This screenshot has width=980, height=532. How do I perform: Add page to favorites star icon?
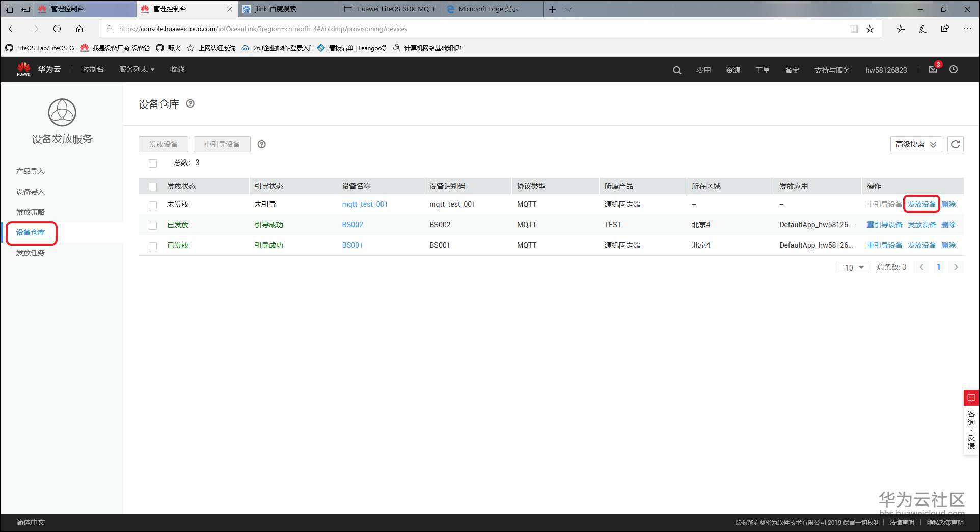tap(870, 29)
